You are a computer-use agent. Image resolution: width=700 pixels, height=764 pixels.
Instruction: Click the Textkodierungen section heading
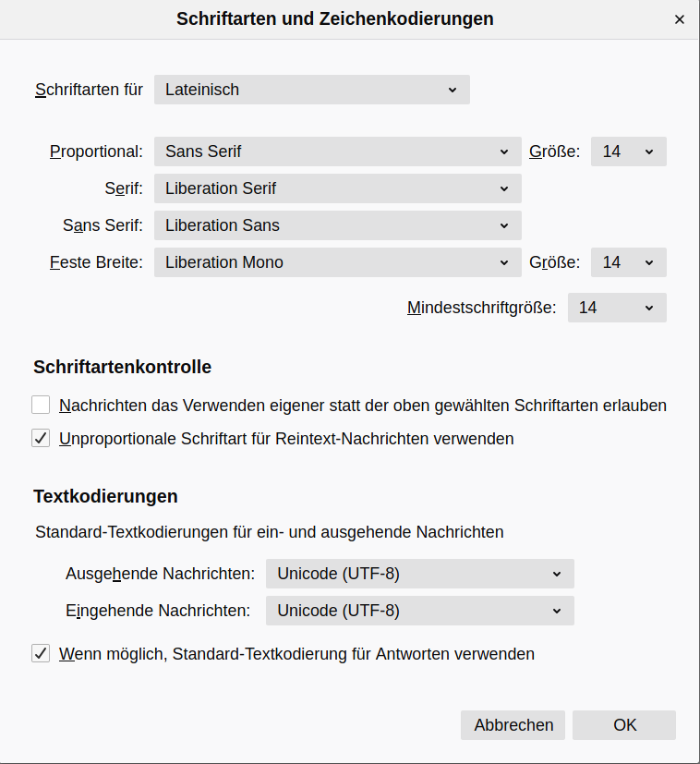point(105,496)
